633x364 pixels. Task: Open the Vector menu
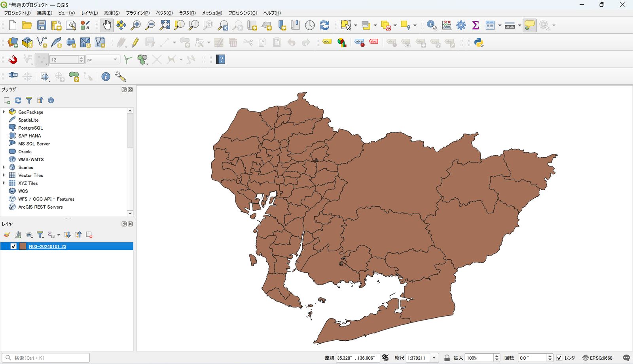click(x=164, y=13)
